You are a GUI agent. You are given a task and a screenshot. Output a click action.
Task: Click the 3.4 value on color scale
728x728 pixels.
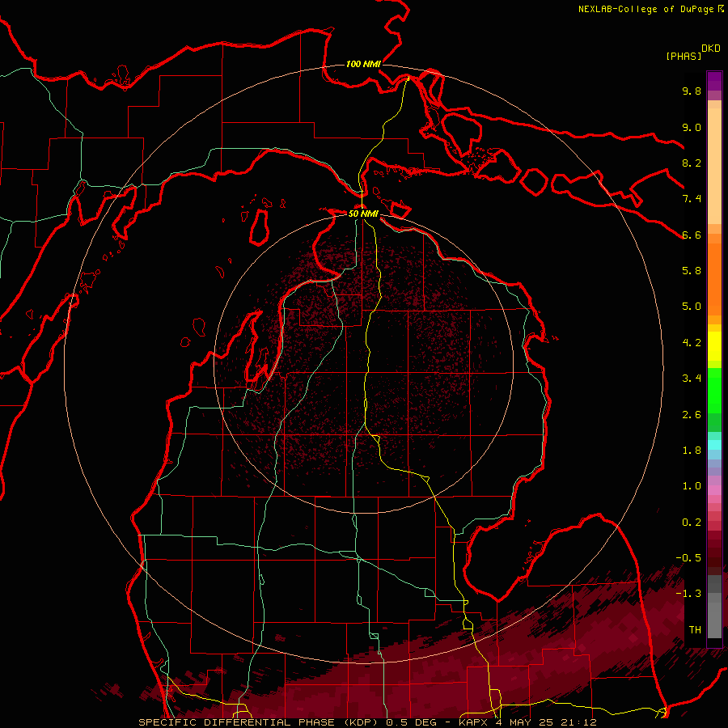pyautogui.click(x=692, y=379)
